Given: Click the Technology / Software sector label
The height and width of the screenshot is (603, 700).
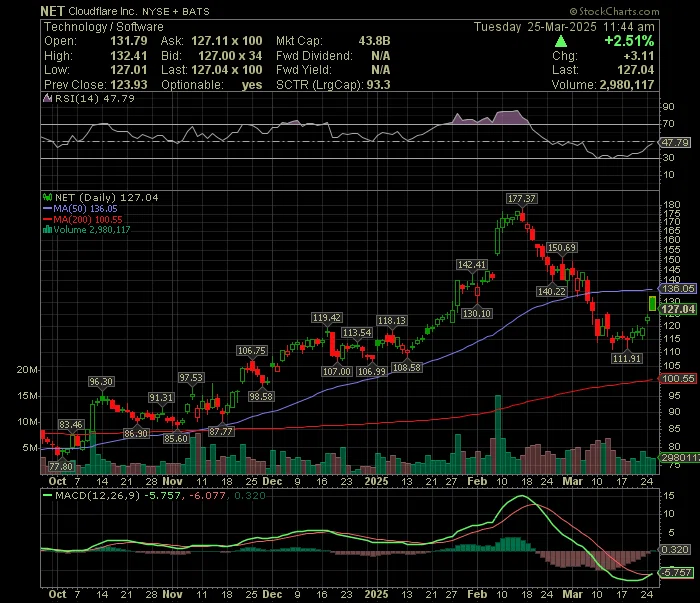Looking at the screenshot, I should pos(104,27).
